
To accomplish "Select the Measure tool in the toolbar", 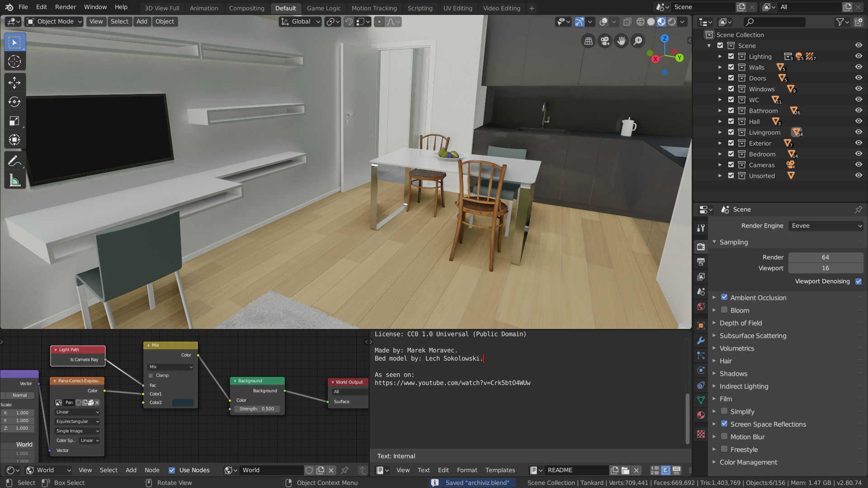I will coord(15,179).
